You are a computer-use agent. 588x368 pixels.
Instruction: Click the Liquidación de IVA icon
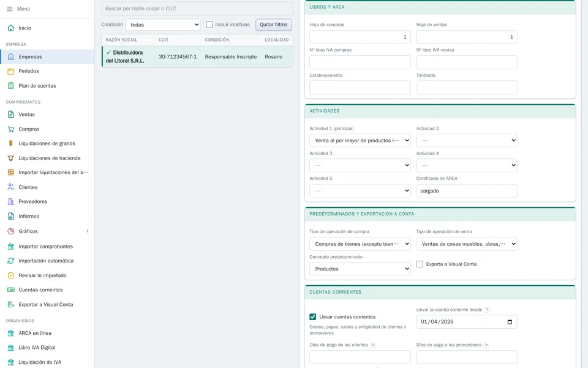[11, 362]
